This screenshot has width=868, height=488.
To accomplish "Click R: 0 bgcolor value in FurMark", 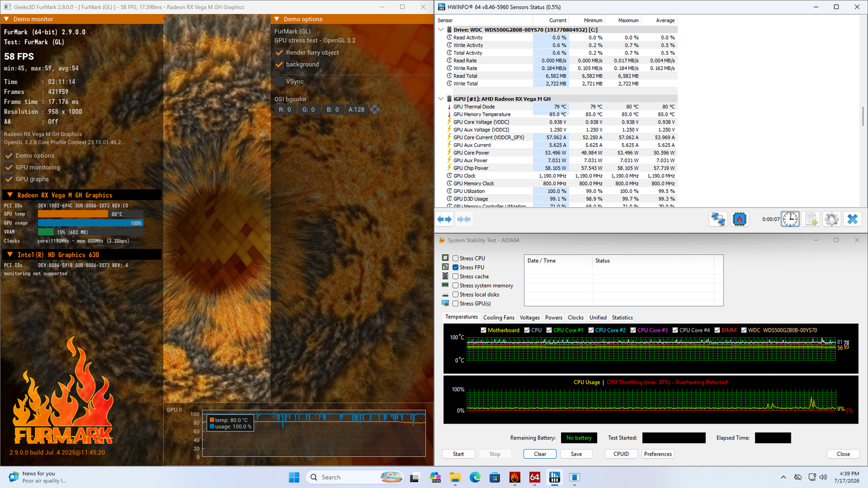I will (285, 110).
